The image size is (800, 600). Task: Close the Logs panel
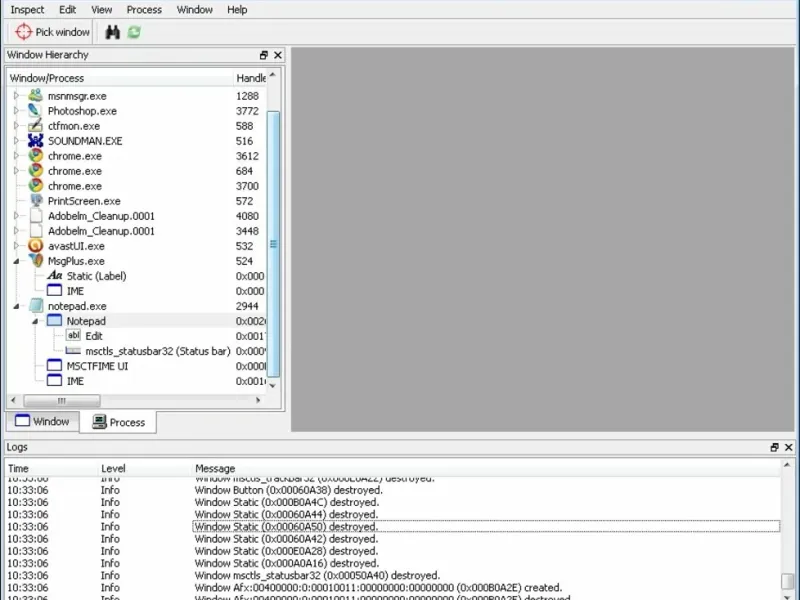pyautogui.click(x=789, y=447)
